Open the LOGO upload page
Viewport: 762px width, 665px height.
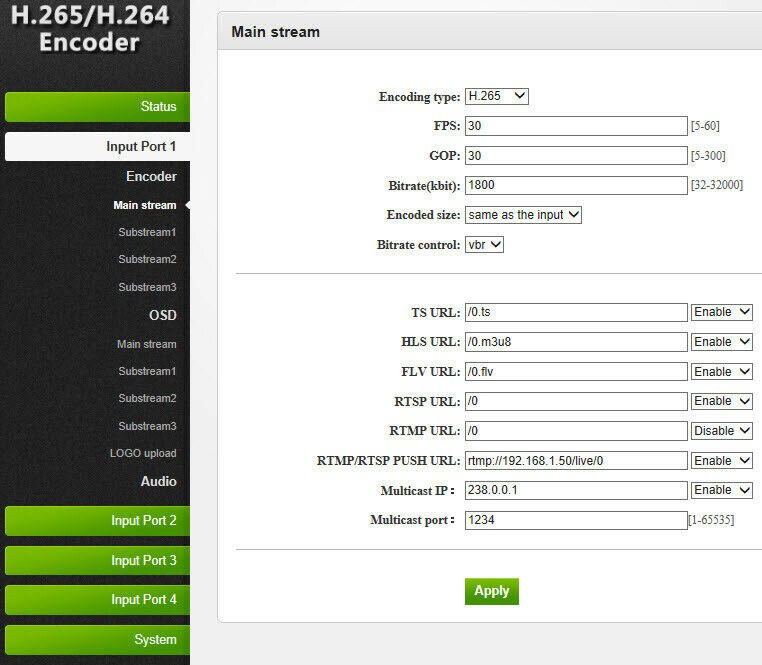coord(143,454)
